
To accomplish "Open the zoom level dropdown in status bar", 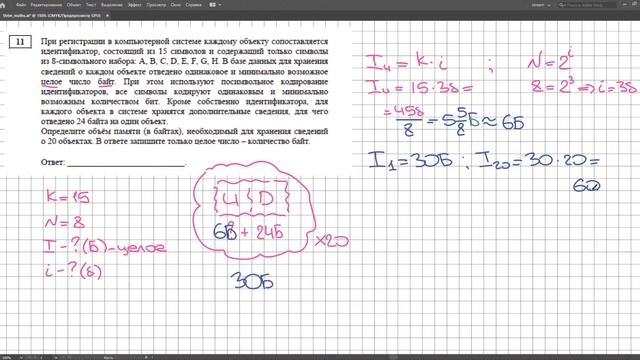I will 21,358.
